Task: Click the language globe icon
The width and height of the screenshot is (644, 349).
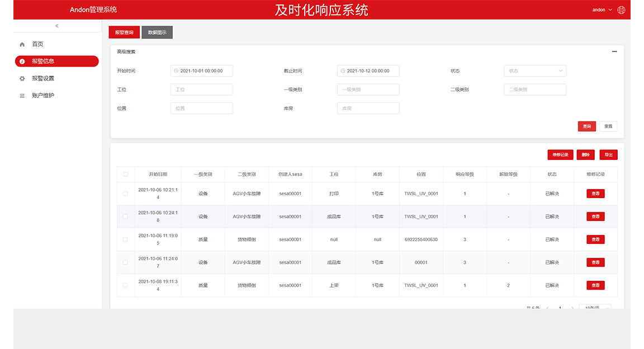Action: coord(621,10)
